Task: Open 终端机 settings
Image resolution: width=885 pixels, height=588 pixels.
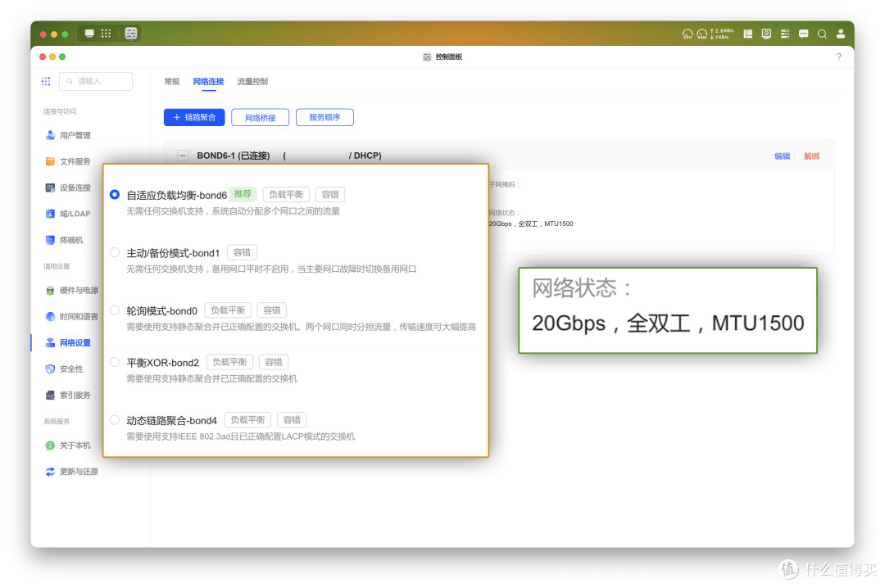Action: coord(64,241)
